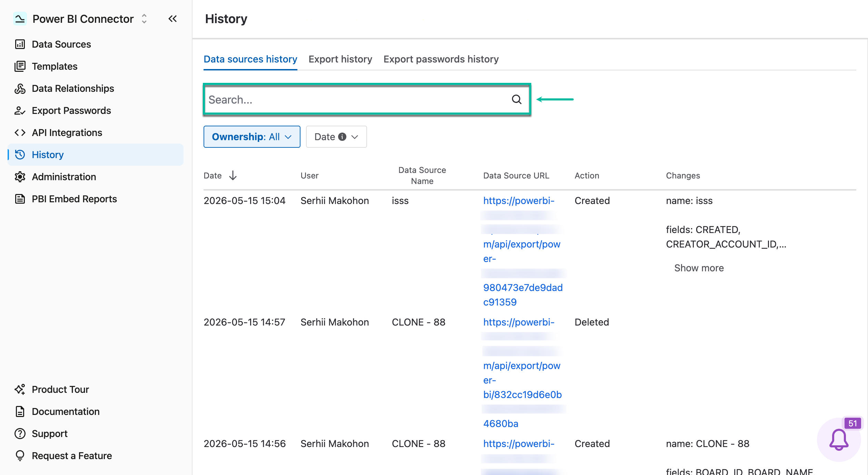Switch to Export history tab
This screenshot has width=868, height=475.
[340, 59]
